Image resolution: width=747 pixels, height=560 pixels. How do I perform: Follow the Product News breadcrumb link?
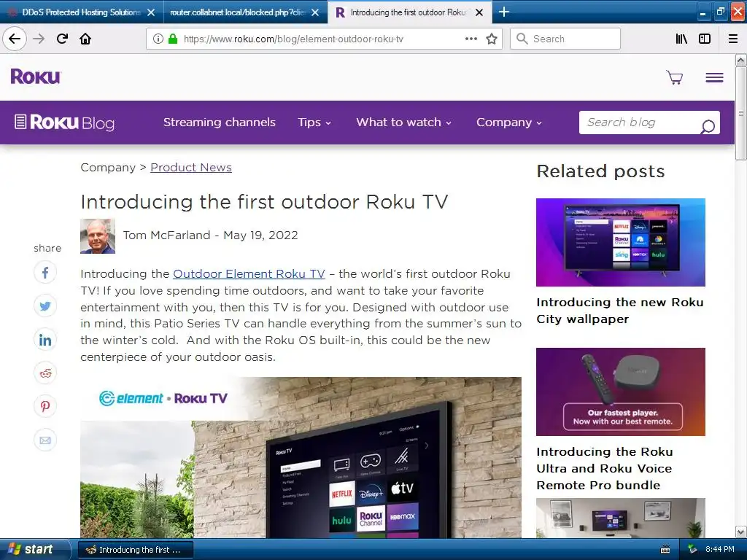tap(191, 168)
